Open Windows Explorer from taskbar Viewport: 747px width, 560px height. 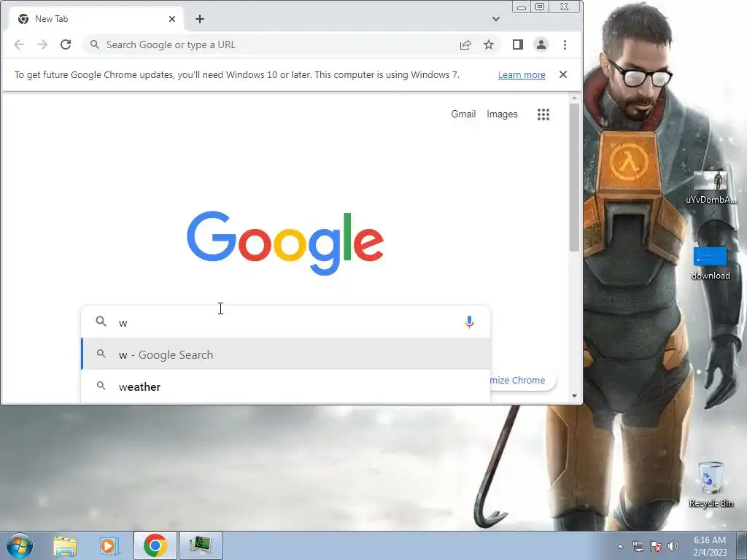(x=65, y=545)
